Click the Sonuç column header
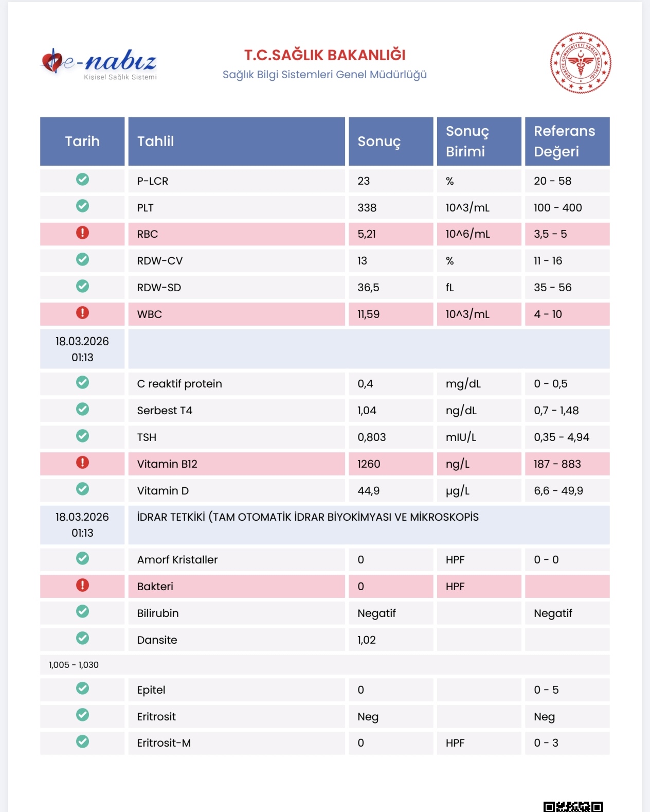Viewport: 650px width, 812px height. (x=391, y=142)
